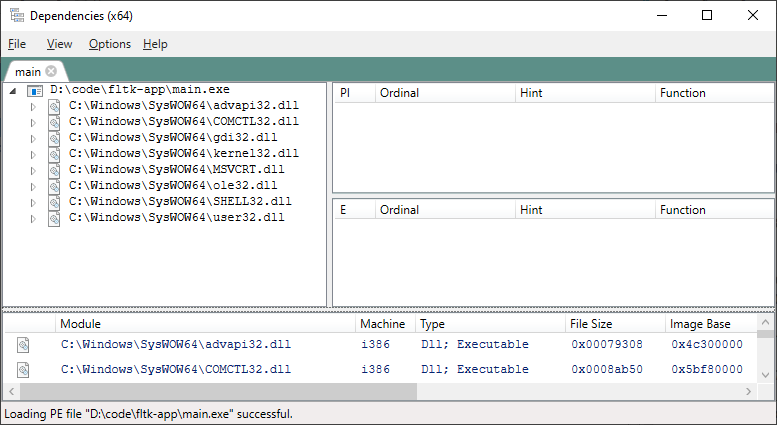
Task: Click the DLL icon beside SHELL32.dll in tree
Action: click(x=54, y=202)
